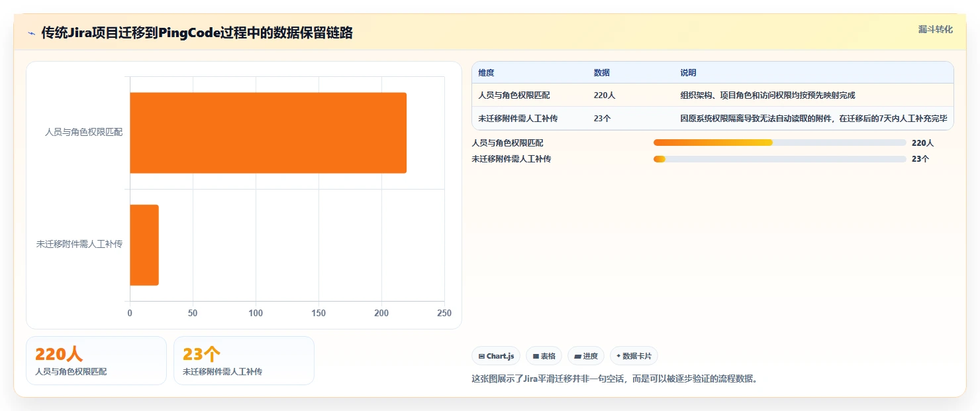Click the 说明 table column header
The image size is (980, 411).
pyautogui.click(x=688, y=73)
